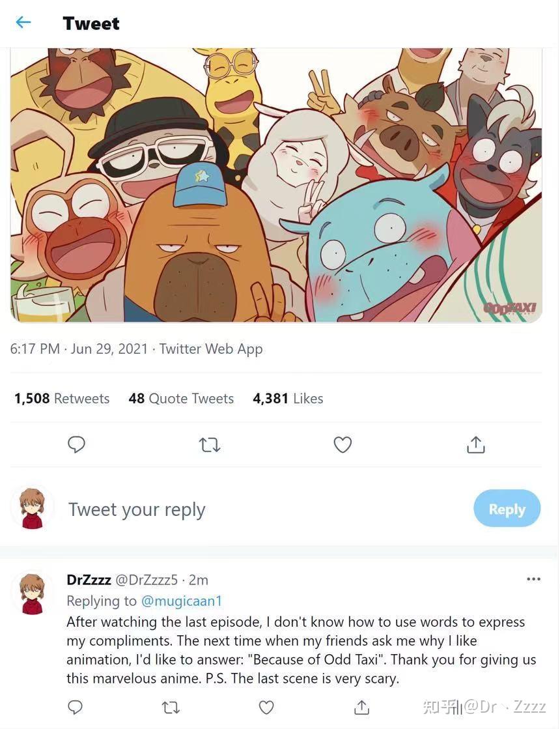The height and width of the screenshot is (729, 560).
Task: Open the 1,508 Retweets list
Action: 62,398
